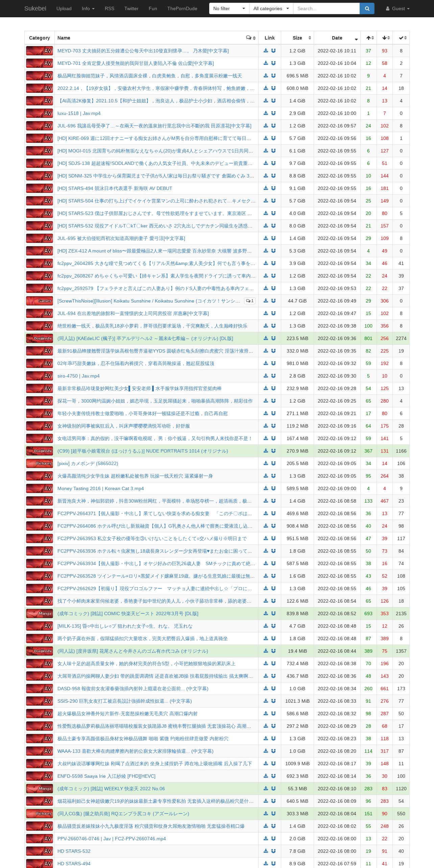434x868 pixels.
Task: Open the Upload page from navbar
Action: [64, 8]
